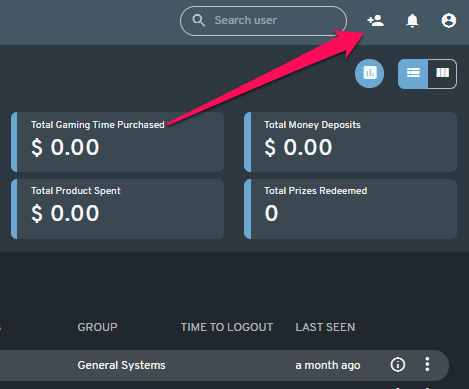Toggle the statistics chart button
This screenshot has width=469, height=389.
[369, 73]
